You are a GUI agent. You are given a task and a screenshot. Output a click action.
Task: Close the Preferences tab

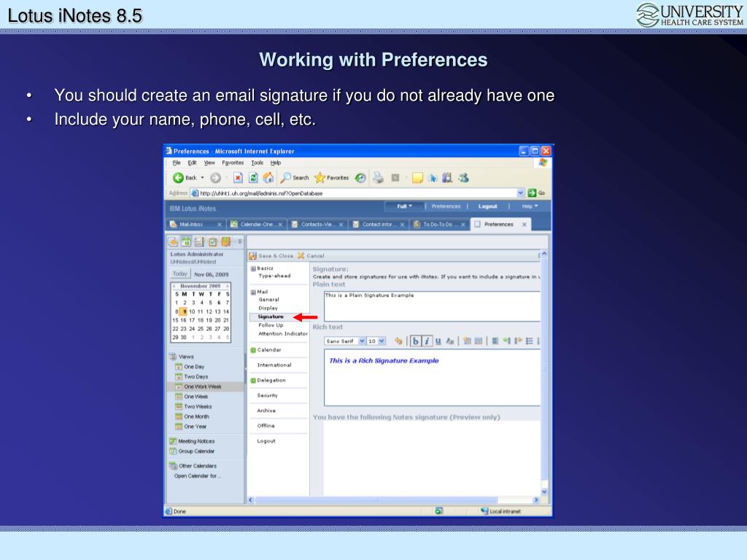click(x=524, y=225)
